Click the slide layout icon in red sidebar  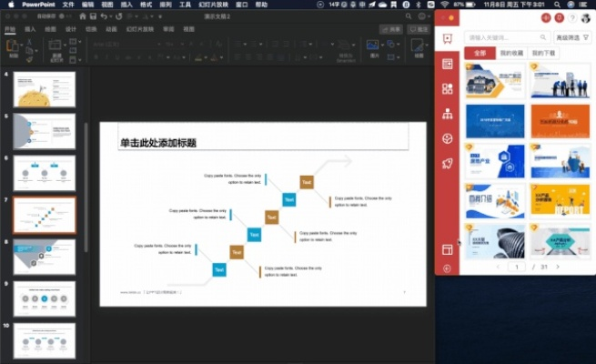click(x=447, y=63)
